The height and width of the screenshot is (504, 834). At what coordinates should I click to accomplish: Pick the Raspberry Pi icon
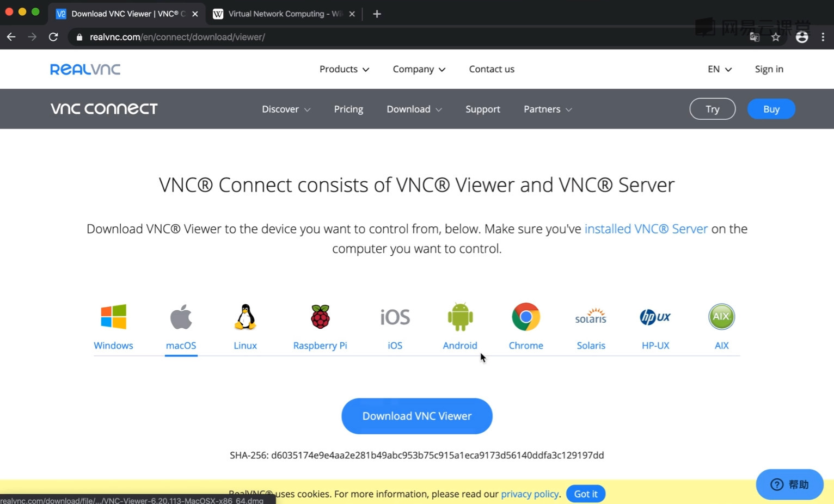point(320,317)
